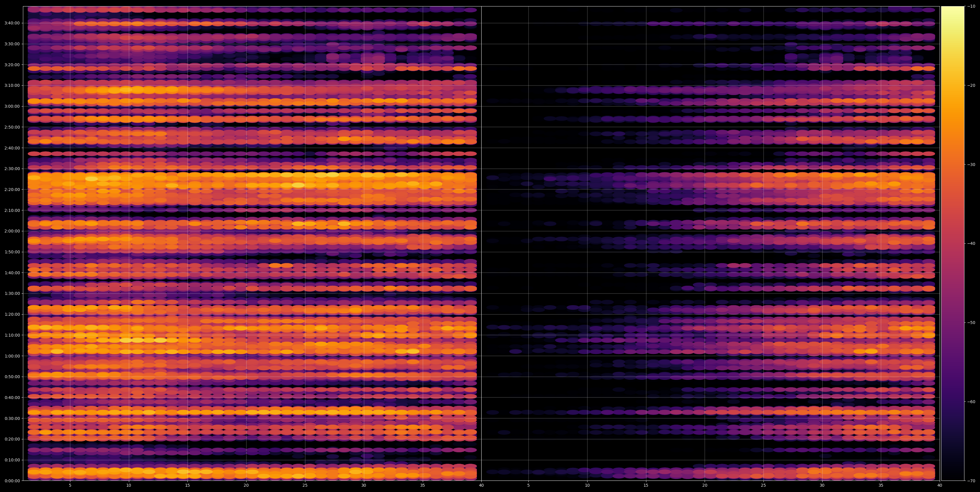Click the 0:00:00 time axis label
The image size is (980, 492).
[12, 481]
